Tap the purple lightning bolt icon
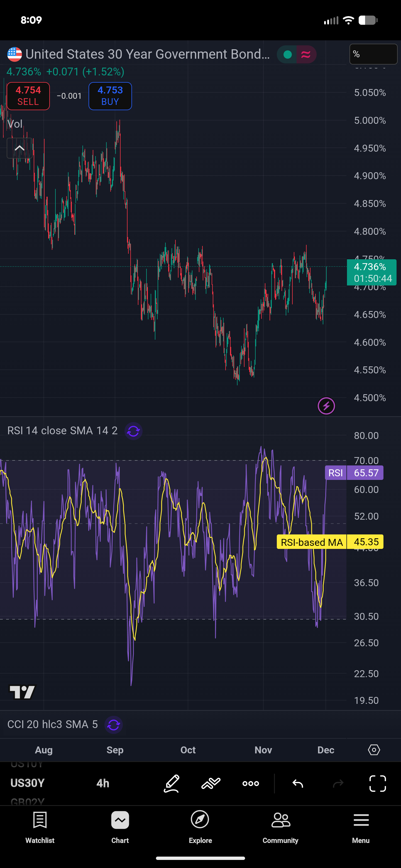 tap(326, 406)
